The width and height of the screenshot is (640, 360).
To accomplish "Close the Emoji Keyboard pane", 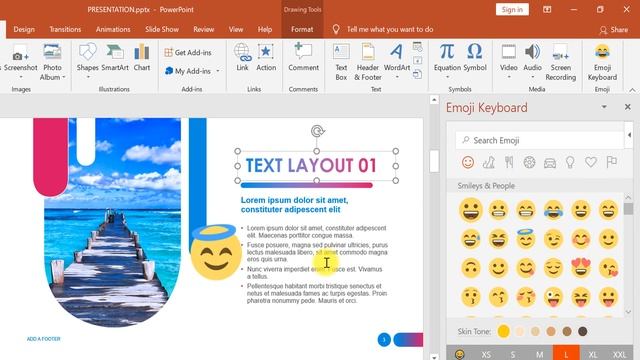I will point(627,107).
